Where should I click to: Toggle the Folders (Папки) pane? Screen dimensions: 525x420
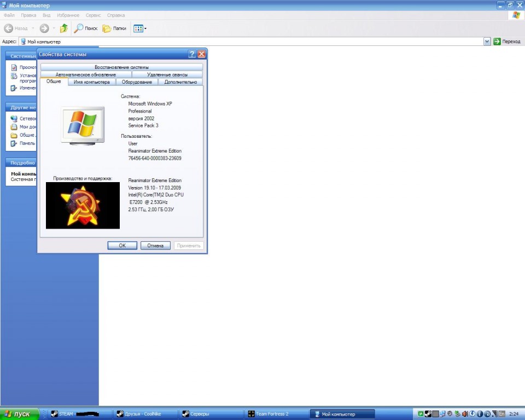(x=114, y=28)
